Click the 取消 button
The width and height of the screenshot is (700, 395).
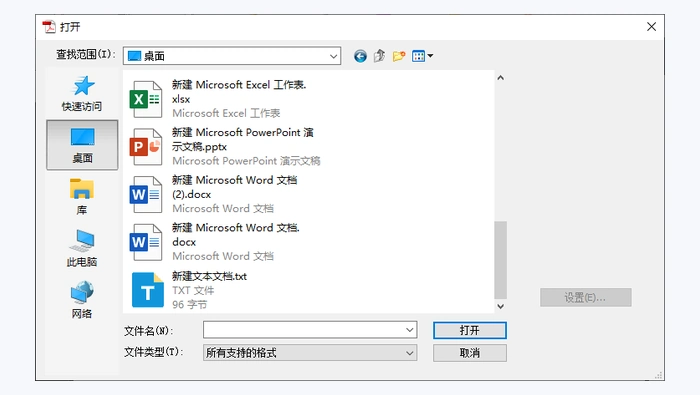[470, 353]
